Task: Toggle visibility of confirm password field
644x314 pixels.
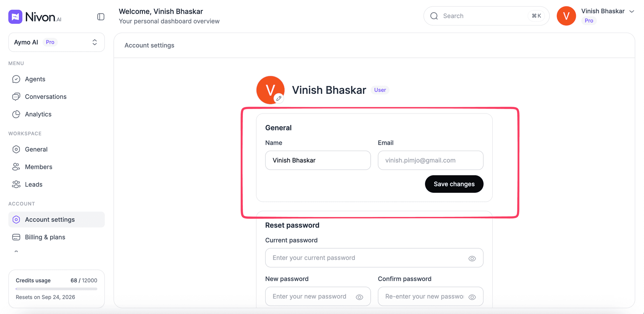Action: 472,297
